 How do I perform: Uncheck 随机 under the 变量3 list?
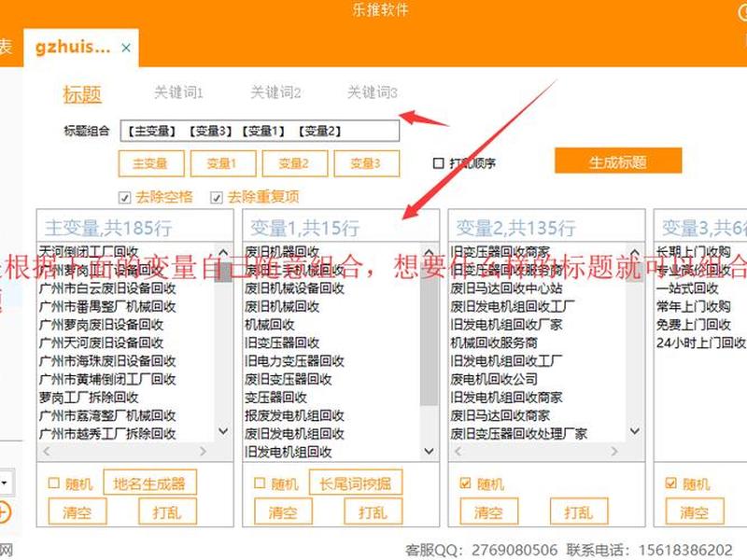[x=670, y=483]
